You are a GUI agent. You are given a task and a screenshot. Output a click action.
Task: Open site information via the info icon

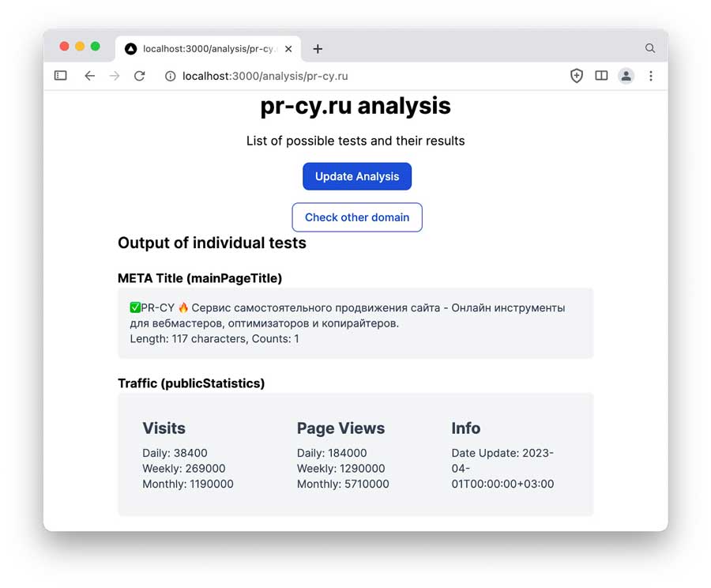pos(170,76)
